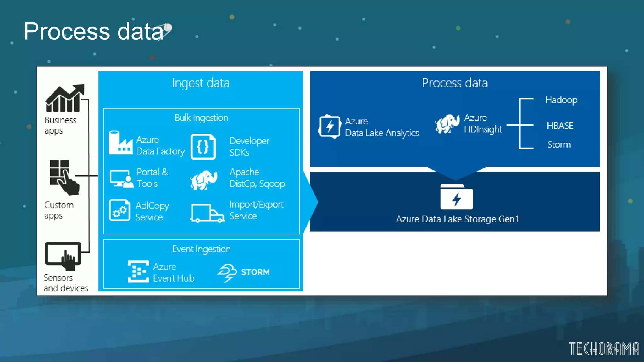The width and height of the screenshot is (644, 362).
Task: Click the "Sensors and devices" label
Action: click(66, 283)
